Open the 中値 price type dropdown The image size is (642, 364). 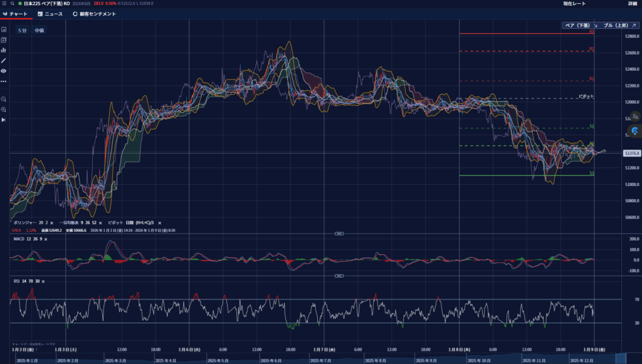[39, 30]
